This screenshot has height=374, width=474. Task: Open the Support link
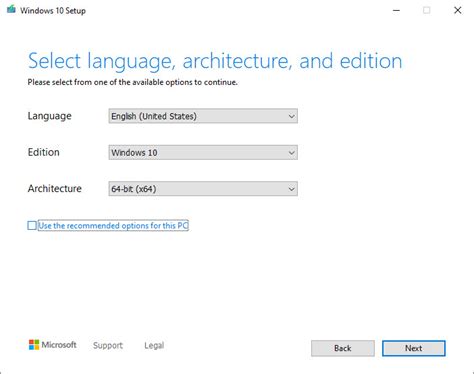[x=108, y=345]
